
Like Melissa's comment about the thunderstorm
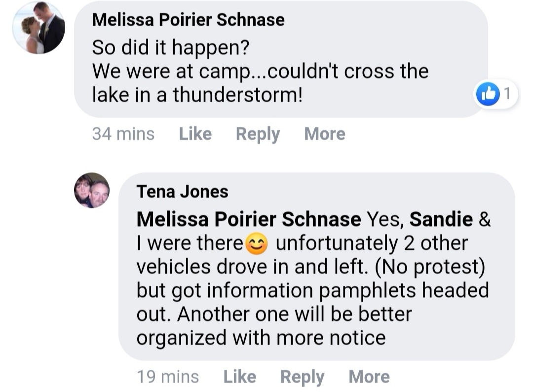195,134
